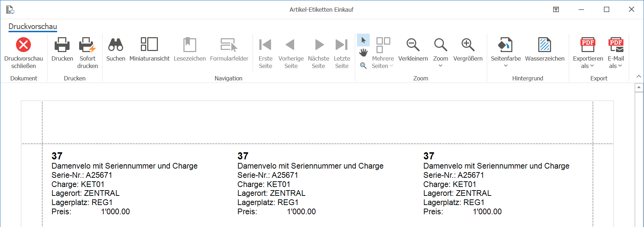This screenshot has width=644, height=227.
Task: Go to the Nächste Seite
Action: (x=318, y=52)
